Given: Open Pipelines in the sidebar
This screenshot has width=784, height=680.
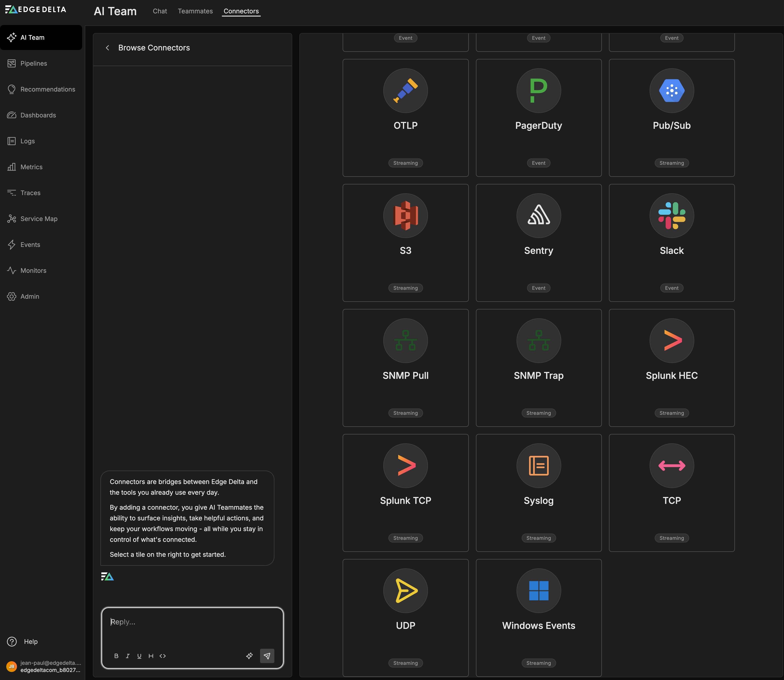Looking at the screenshot, I should click(x=33, y=63).
